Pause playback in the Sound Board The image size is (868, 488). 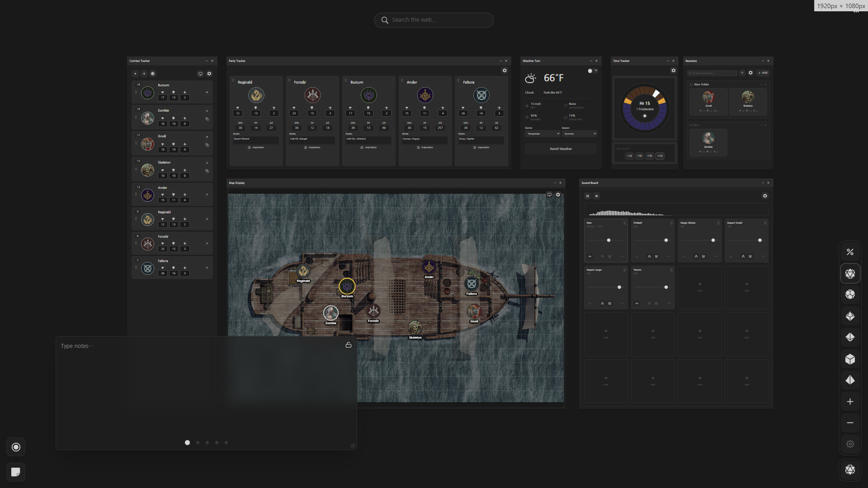[x=588, y=196]
